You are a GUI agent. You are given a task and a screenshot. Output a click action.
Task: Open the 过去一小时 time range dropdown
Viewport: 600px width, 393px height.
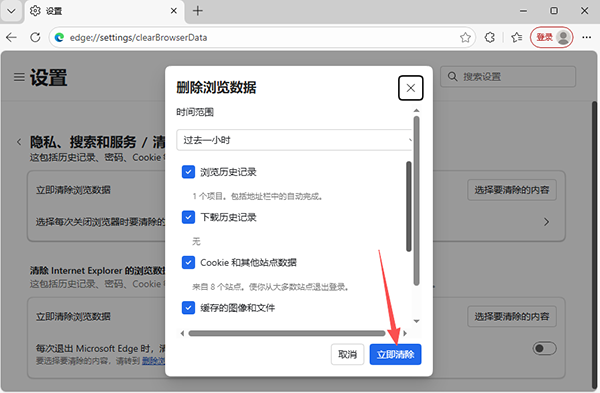294,140
